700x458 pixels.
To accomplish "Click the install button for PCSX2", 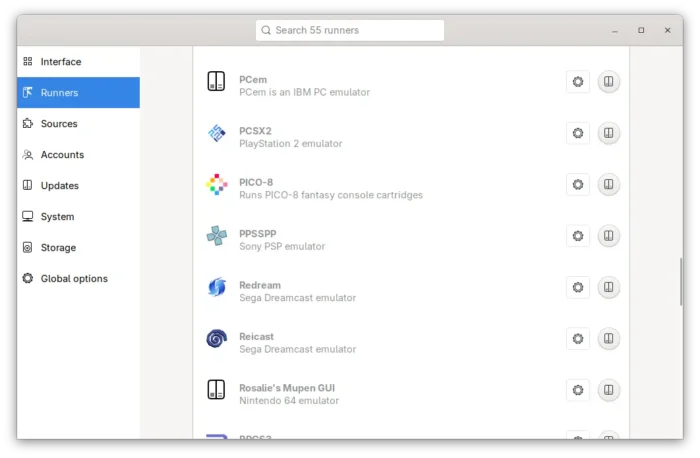I will click(x=608, y=133).
